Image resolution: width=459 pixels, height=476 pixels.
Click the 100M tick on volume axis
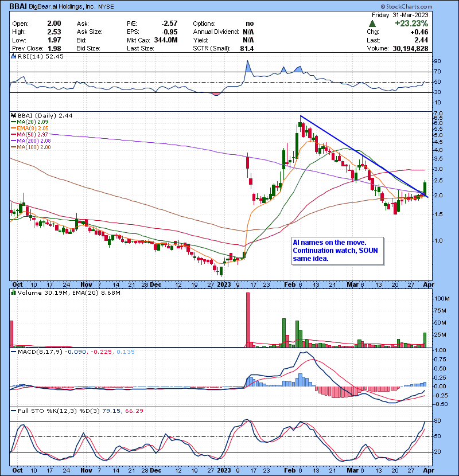coord(442,299)
